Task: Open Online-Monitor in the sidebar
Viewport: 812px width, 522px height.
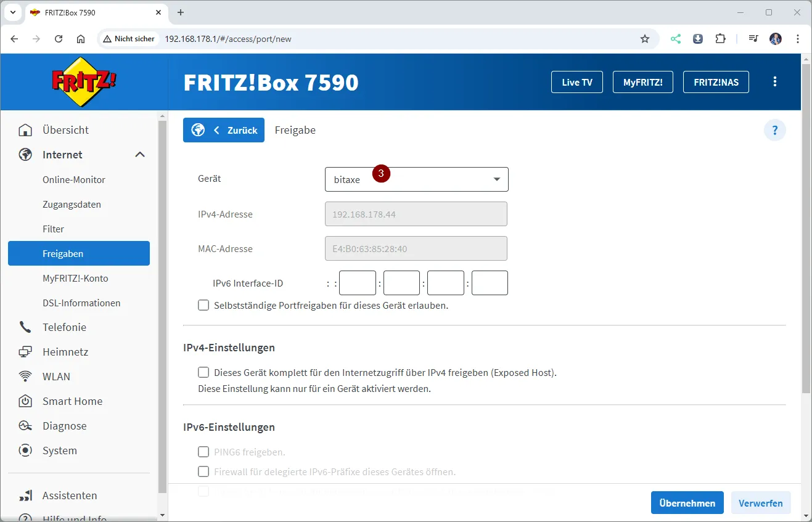Action: tap(74, 180)
